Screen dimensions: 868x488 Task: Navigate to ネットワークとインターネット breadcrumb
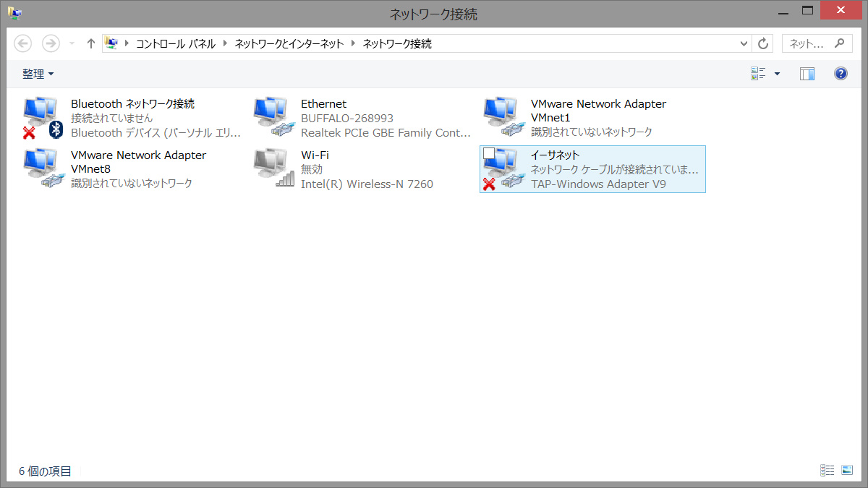289,43
